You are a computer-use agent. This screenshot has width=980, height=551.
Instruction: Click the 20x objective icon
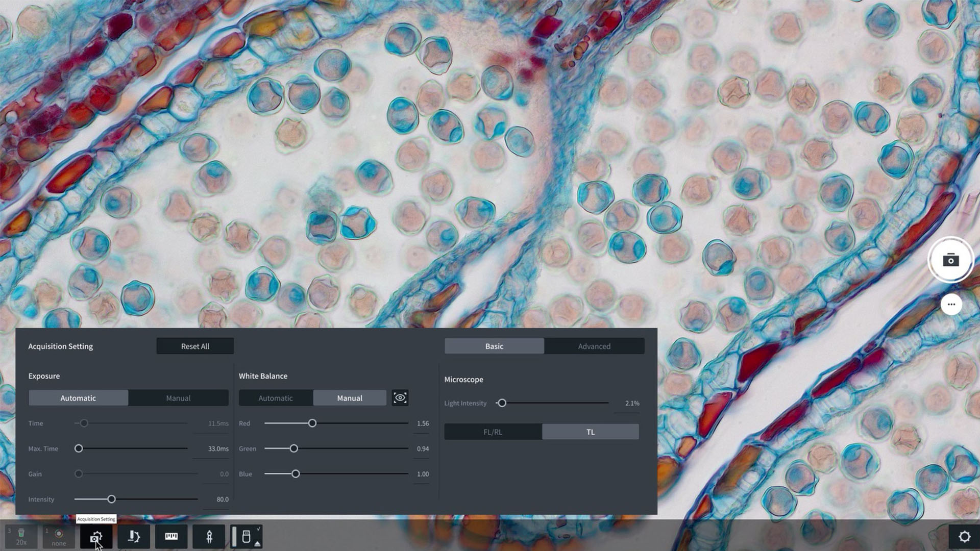point(21,537)
